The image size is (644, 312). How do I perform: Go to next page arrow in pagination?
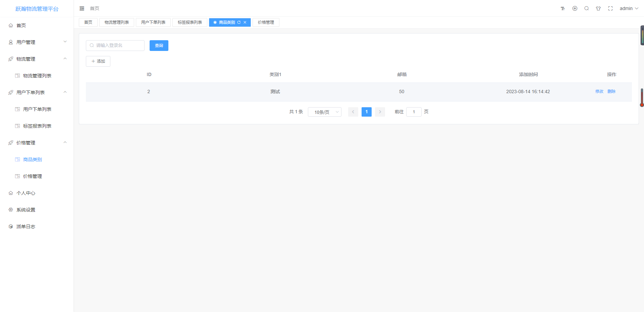click(380, 112)
